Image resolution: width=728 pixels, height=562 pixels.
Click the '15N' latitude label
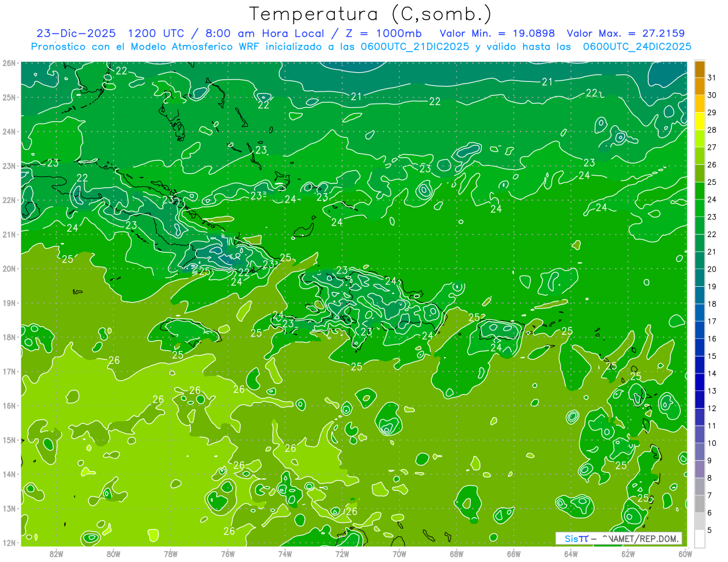click(8, 440)
